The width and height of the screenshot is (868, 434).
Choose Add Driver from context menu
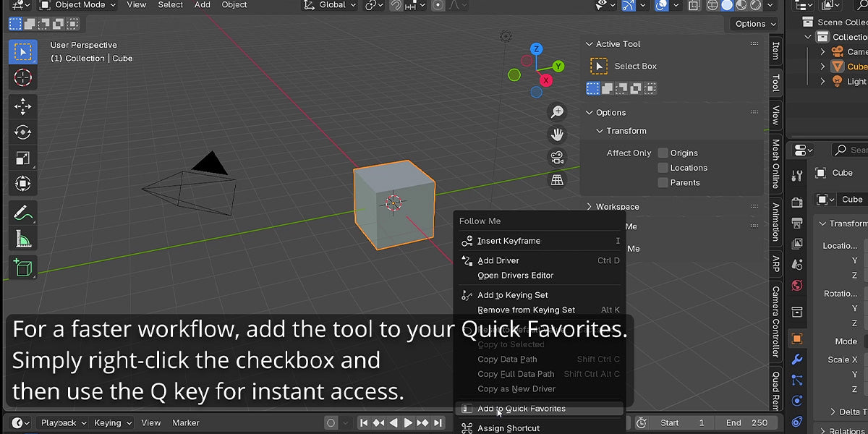pyautogui.click(x=540, y=260)
